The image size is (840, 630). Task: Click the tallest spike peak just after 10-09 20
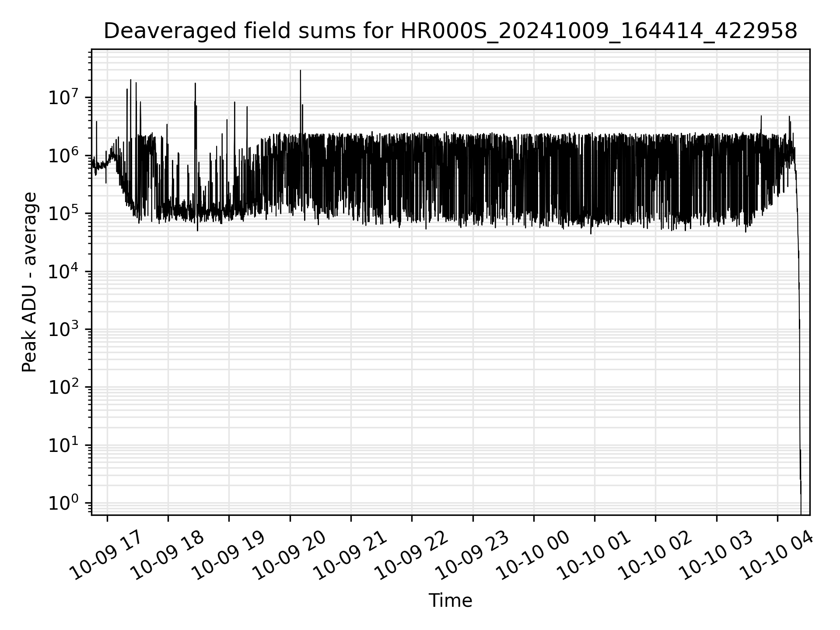pos(300,70)
